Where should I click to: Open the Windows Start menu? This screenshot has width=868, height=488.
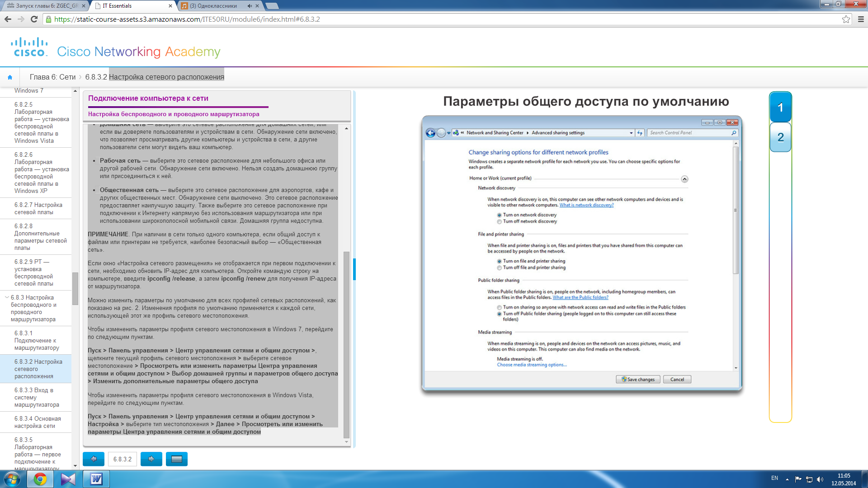tap(12, 479)
